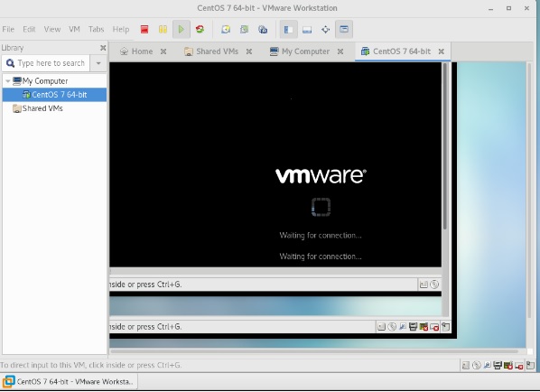Open the Edit menu
Viewport: 540px width, 392px height.
tap(29, 29)
